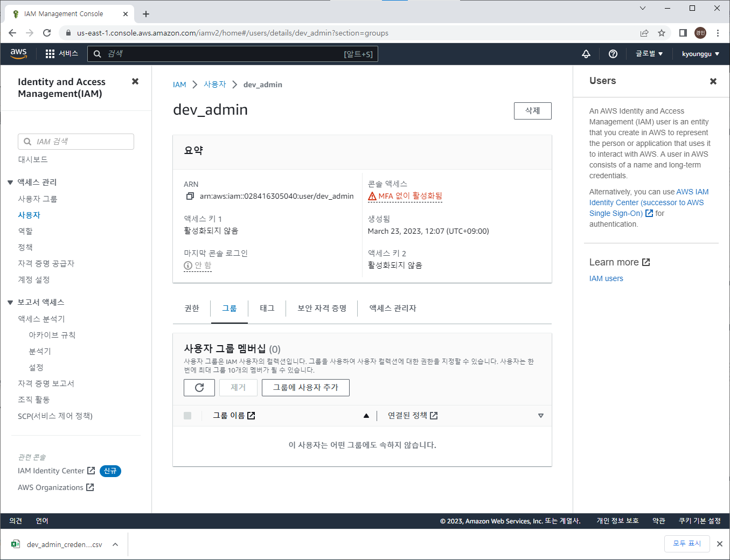The height and width of the screenshot is (560, 730).
Task: Copy the ARN with the copy icon
Action: [x=190, y=196]
